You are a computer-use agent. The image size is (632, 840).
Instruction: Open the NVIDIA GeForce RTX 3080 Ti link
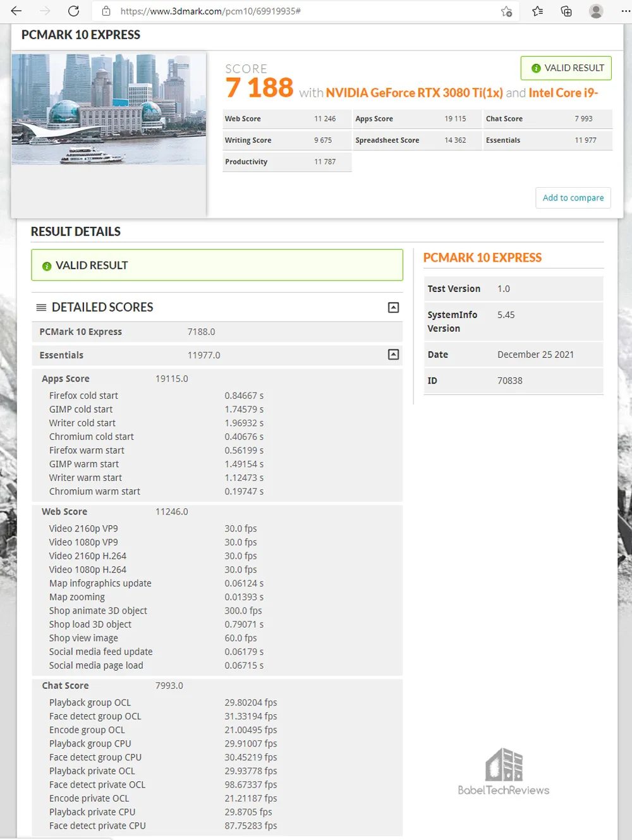(x=415, y=93)
